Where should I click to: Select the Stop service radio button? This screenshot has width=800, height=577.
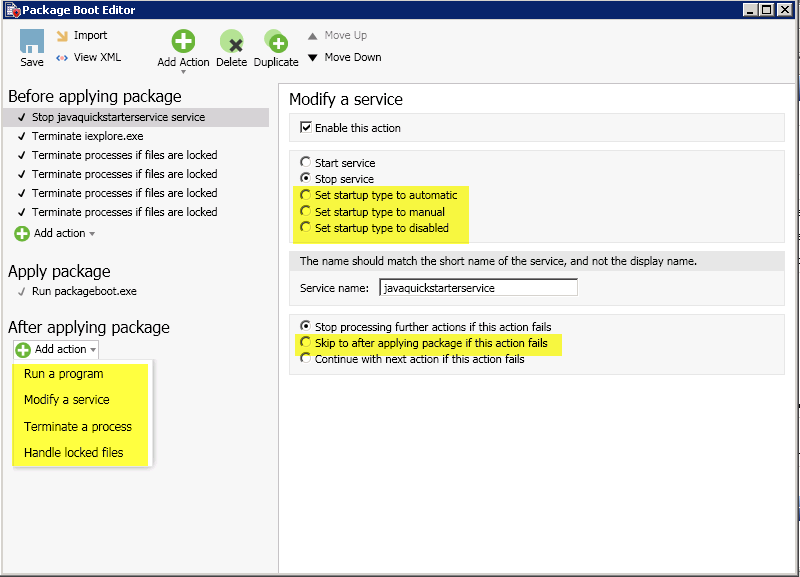click(305, 178)
